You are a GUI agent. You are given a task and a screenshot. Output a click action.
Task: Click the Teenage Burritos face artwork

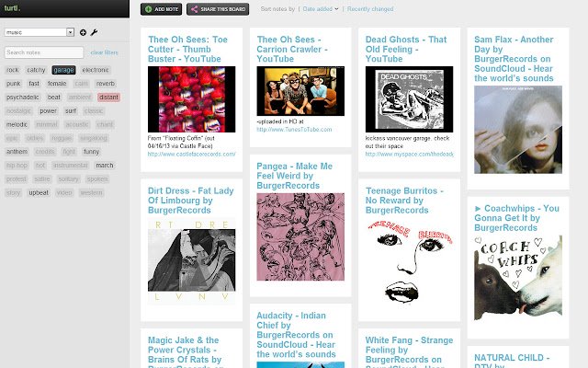[409, 261]
